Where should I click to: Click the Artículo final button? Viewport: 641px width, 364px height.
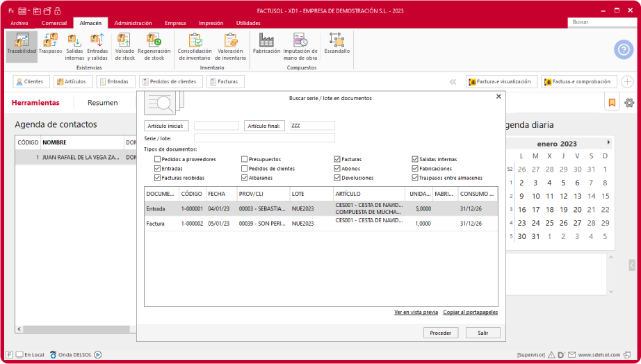pyautogui.click(x=264, y=126)
